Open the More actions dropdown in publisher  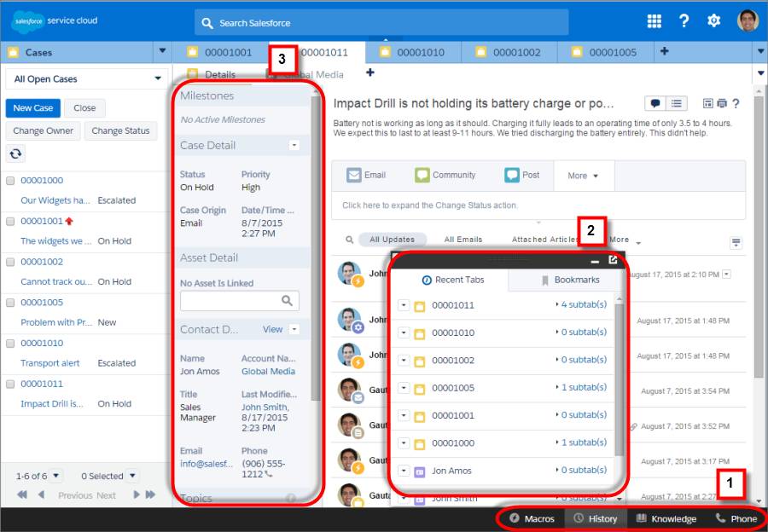(583, 176)
